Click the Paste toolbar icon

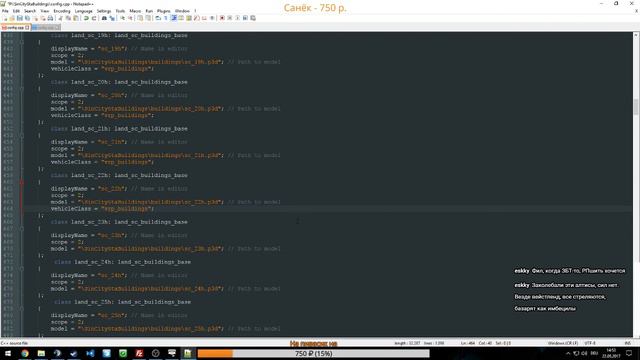pyautogui.click(x=76, y=18)
